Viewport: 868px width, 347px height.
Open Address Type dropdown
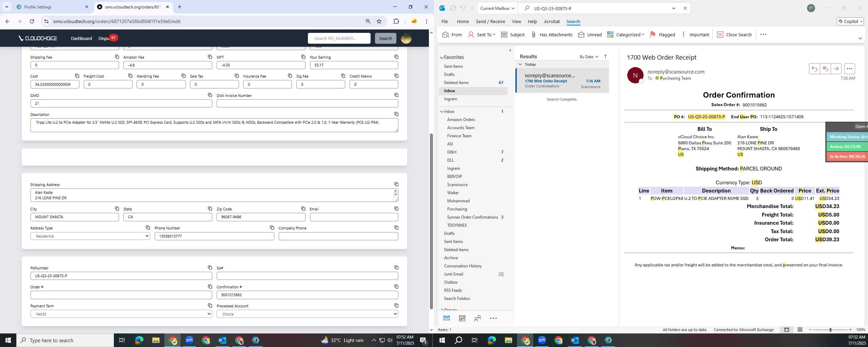90,236
